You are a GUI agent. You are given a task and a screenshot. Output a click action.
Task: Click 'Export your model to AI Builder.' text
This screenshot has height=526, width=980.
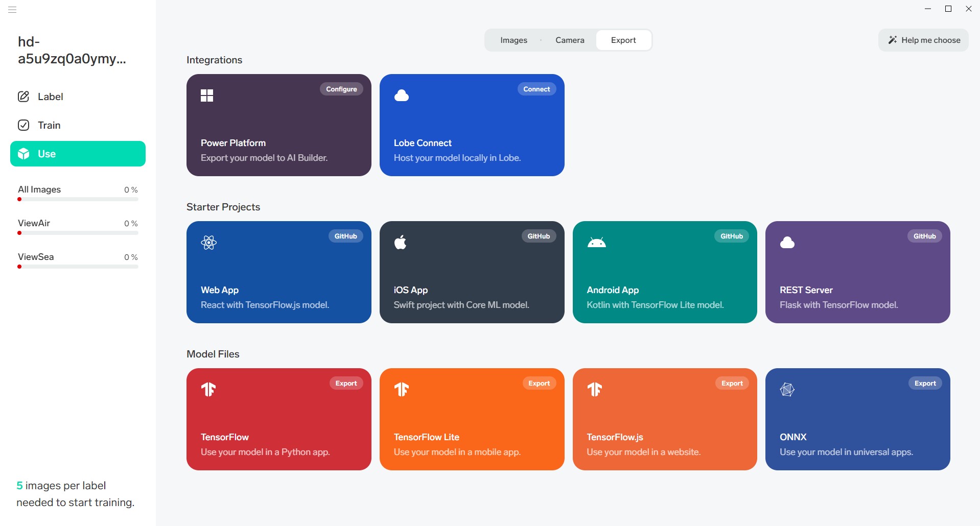(x=264, y=158)
